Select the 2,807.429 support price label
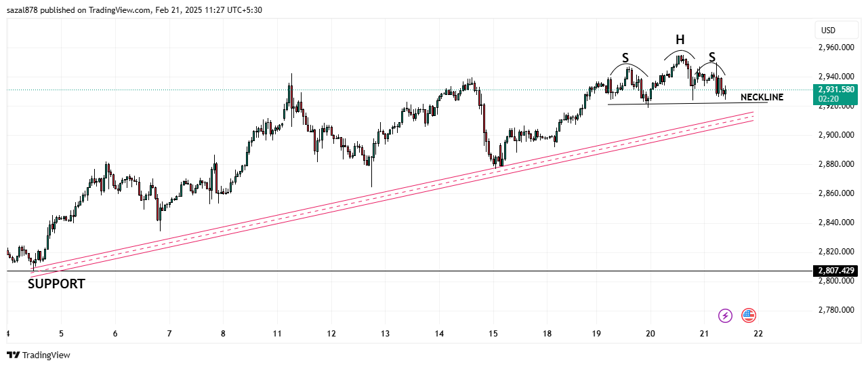The image size is (868, 367). (836, 271)
